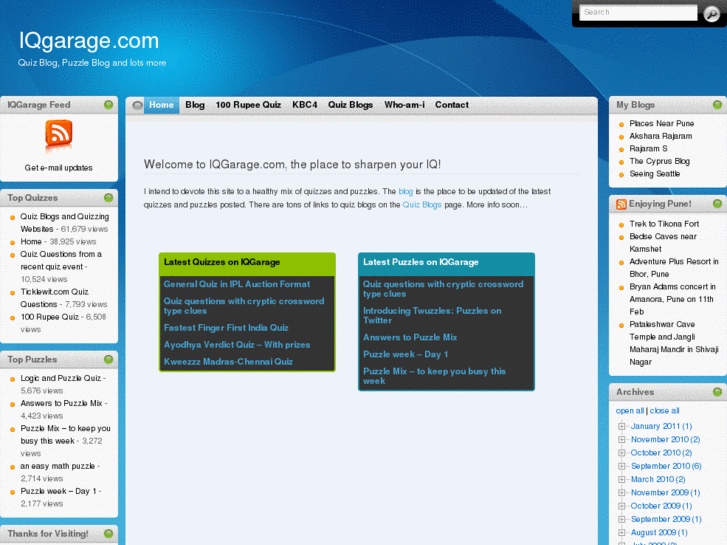
Task: Open Ticklewit.com Quiz Questions link
Action: [x=54, y=298]
